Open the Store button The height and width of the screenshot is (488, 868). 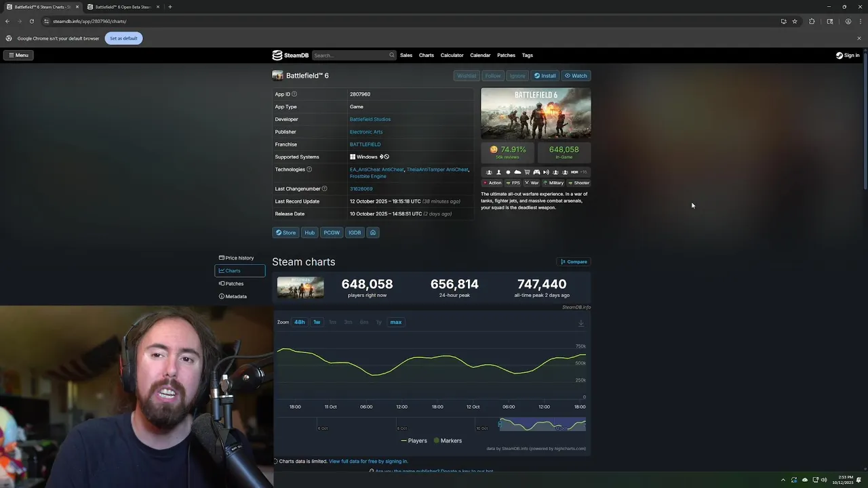[x=285, y=232]
